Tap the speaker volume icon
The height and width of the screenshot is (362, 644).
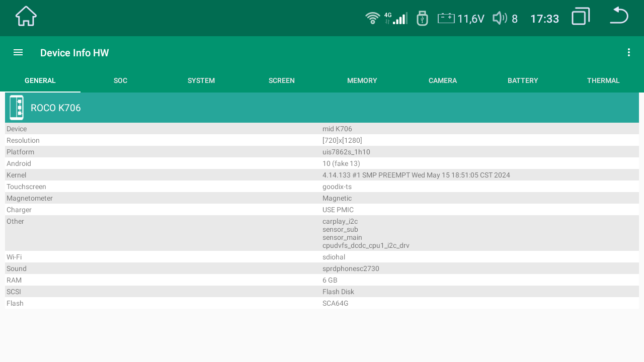pyautogui.click(x=500, y=18)
